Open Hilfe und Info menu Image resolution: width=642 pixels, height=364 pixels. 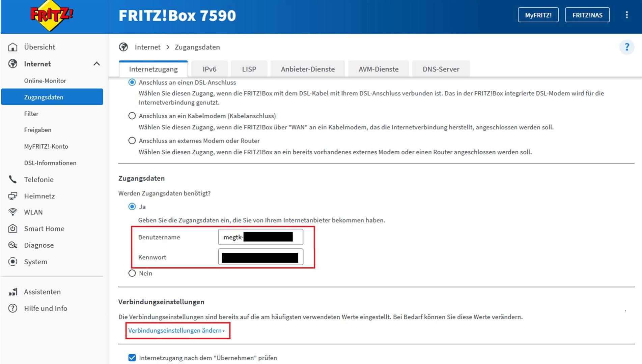tap(46, 308)
